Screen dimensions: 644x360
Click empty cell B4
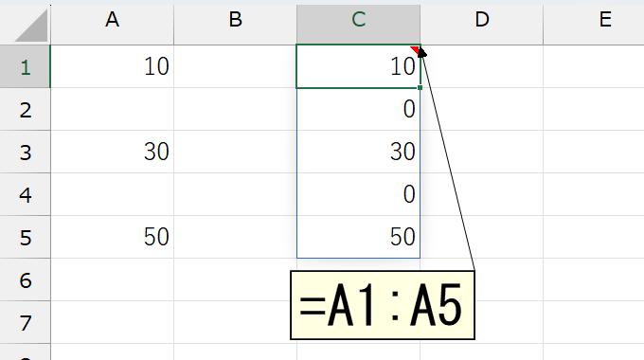point(235,194)
